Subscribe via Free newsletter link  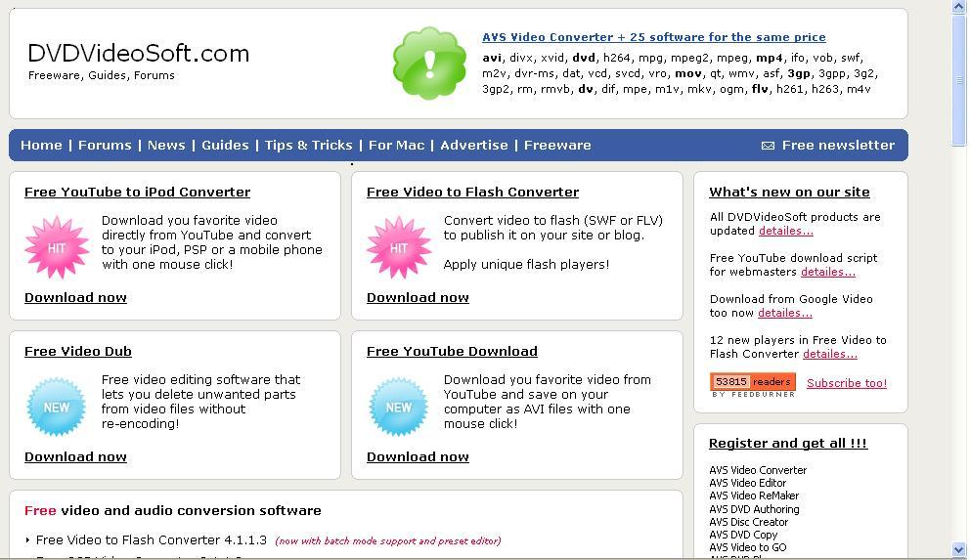(x=838, y=146)
